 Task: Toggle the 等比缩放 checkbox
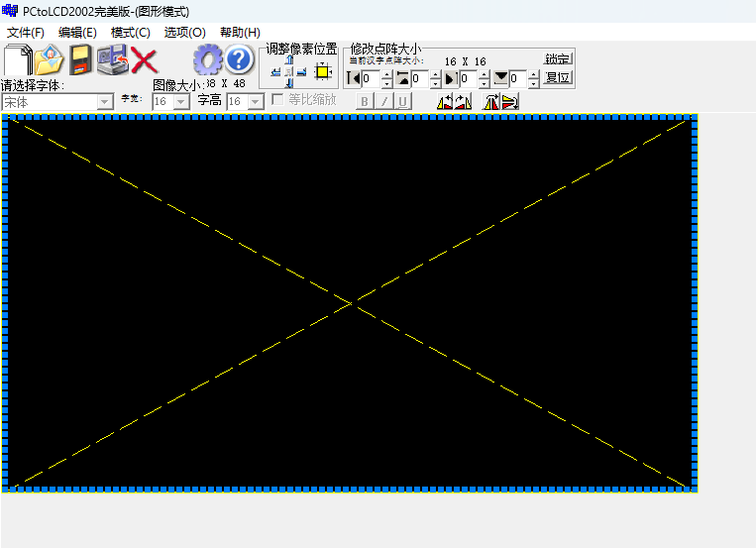(x=277, y=99)
